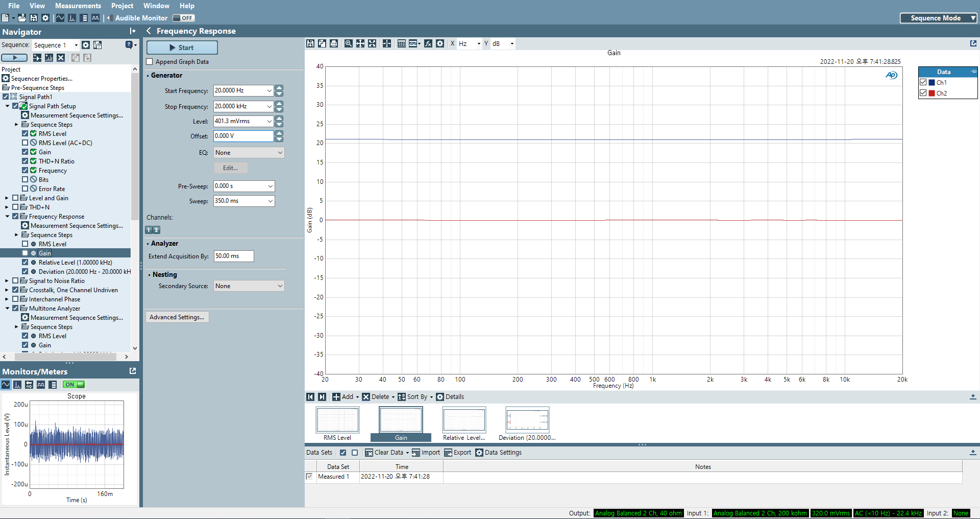
Task: Toggle Audible Monitor OFF switch
Action: 183,18
